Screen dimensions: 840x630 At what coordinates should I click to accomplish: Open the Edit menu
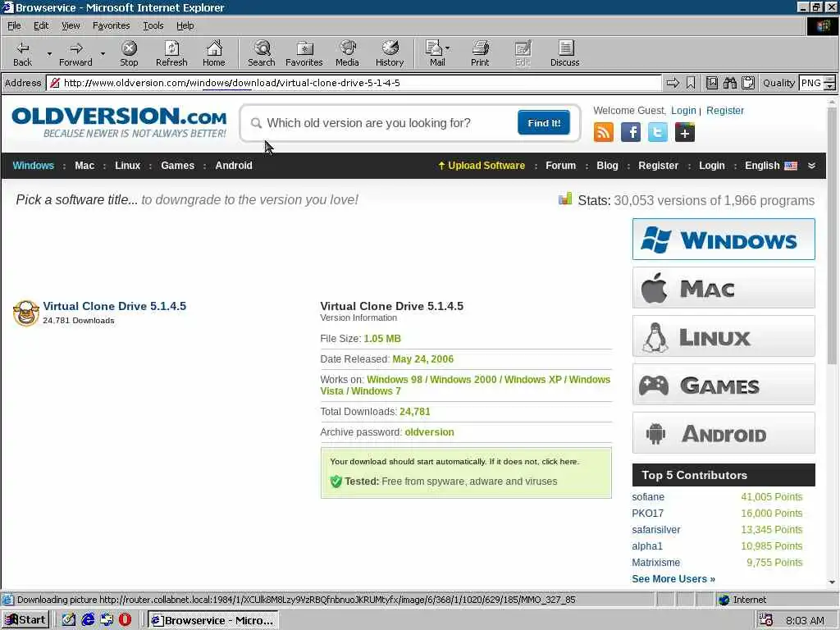click(x=41, y=25)
